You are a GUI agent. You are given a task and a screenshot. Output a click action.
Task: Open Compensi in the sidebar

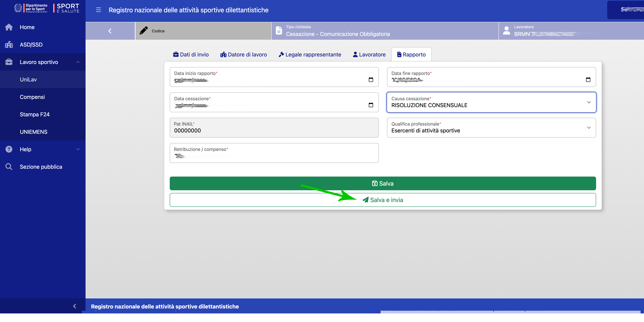[x=32, y=97]
